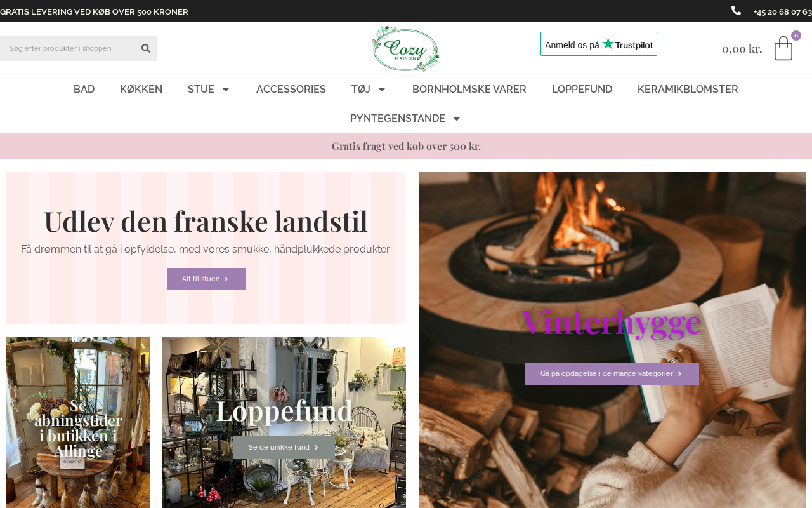This screenshot has height=508, width=812.
Task: Click Gå på opdagelse i kategorier button
Action: [612, 374]
